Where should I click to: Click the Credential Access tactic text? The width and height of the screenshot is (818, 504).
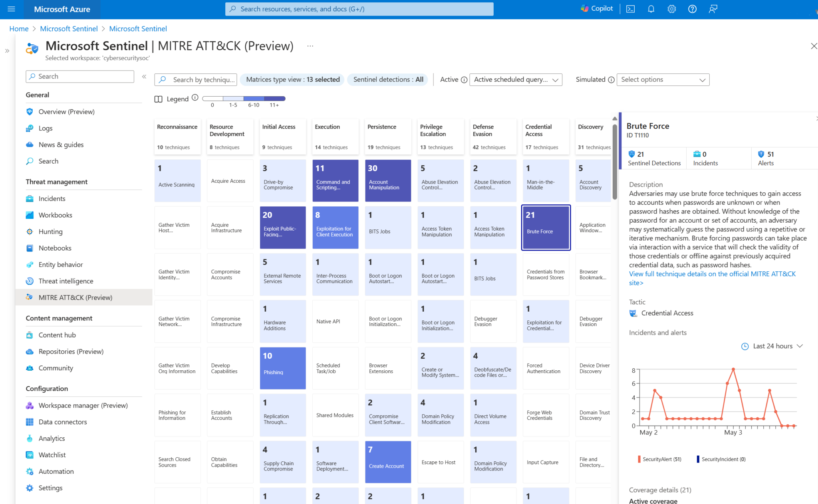click(667, 313)
